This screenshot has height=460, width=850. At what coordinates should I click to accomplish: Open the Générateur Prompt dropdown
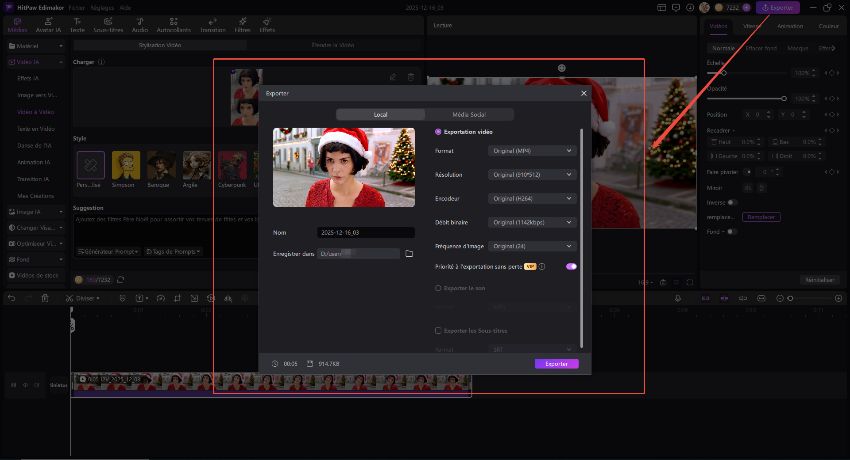click(x=108, y=251)
